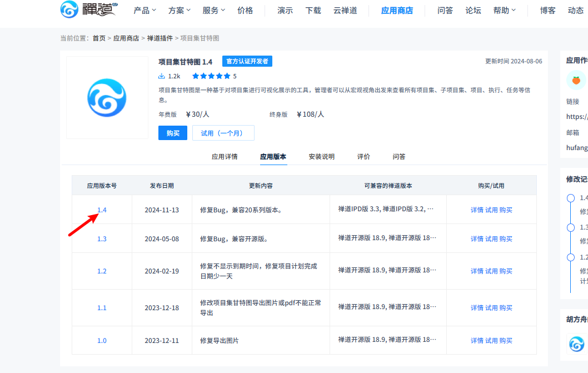The height and width of the screenshot is (373, 588).
Task: Switch to the 应用详情 tab
Action: (x=225, y=157)
